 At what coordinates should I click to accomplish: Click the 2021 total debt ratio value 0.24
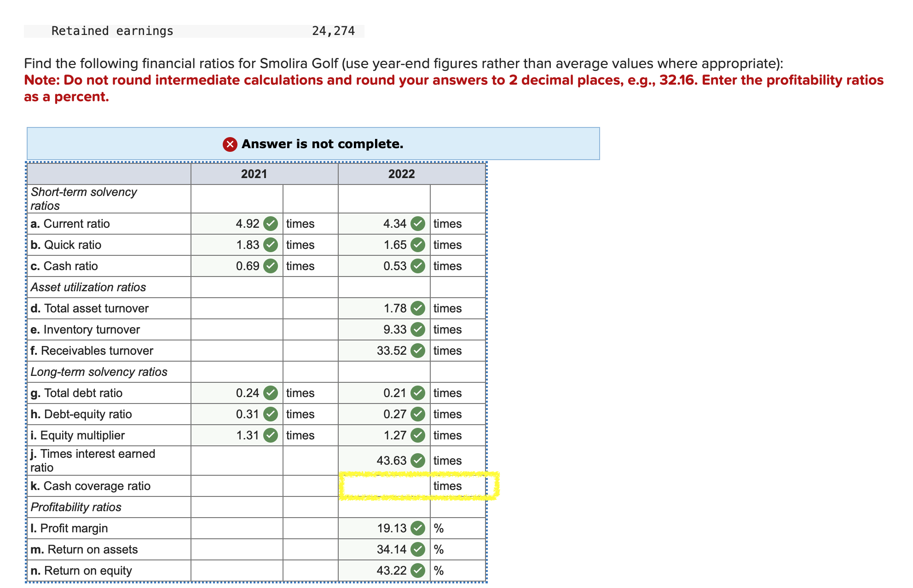tap(248, 393)
